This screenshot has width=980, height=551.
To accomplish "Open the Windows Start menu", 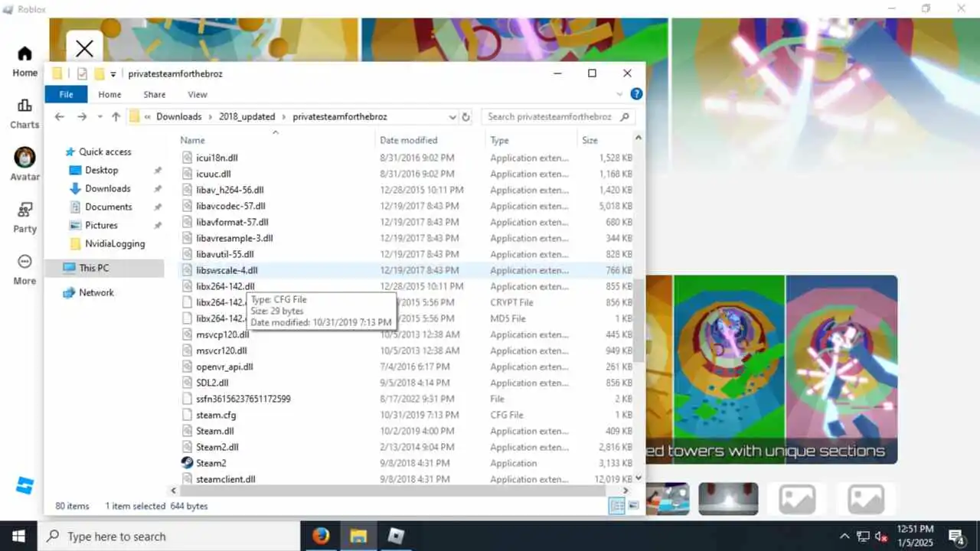I will [x=18, y=536].
